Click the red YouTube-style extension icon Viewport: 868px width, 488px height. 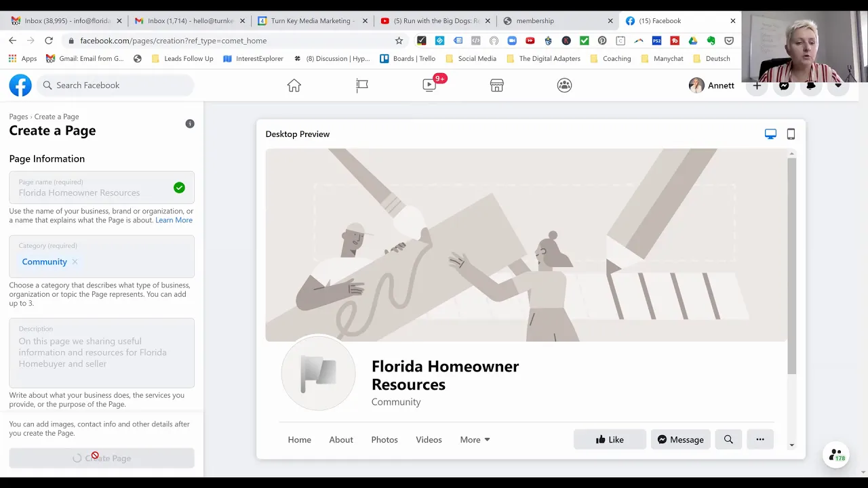pyautogui.click(x=530, y=41)
